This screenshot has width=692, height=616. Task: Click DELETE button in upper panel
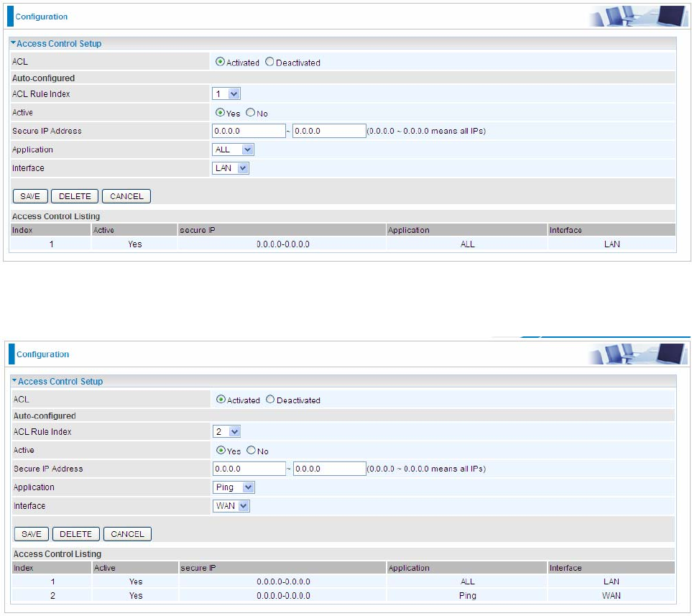click(75, 196)
